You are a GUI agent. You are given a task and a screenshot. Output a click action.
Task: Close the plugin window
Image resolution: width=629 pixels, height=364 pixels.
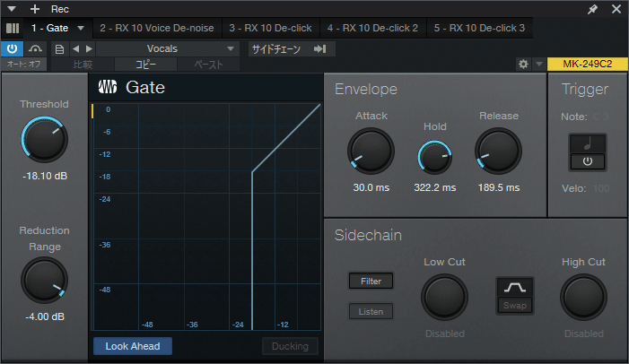[616, 9]
